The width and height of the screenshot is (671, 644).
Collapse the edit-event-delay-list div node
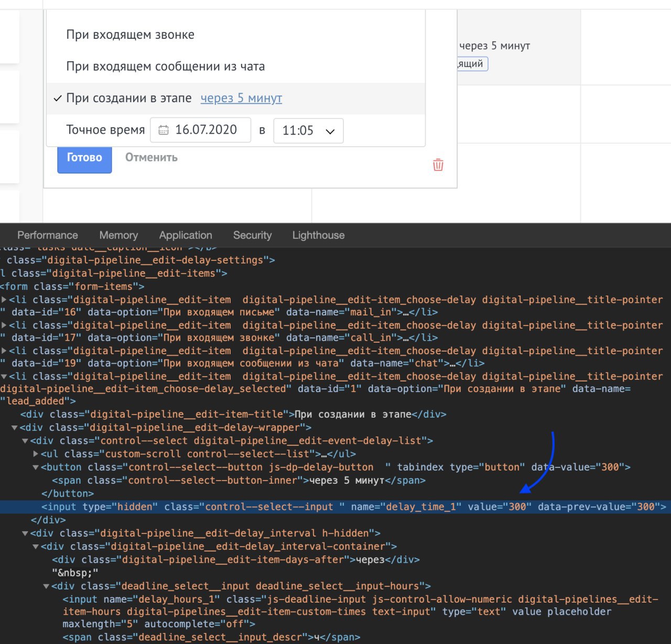click(x=25, y=441)
